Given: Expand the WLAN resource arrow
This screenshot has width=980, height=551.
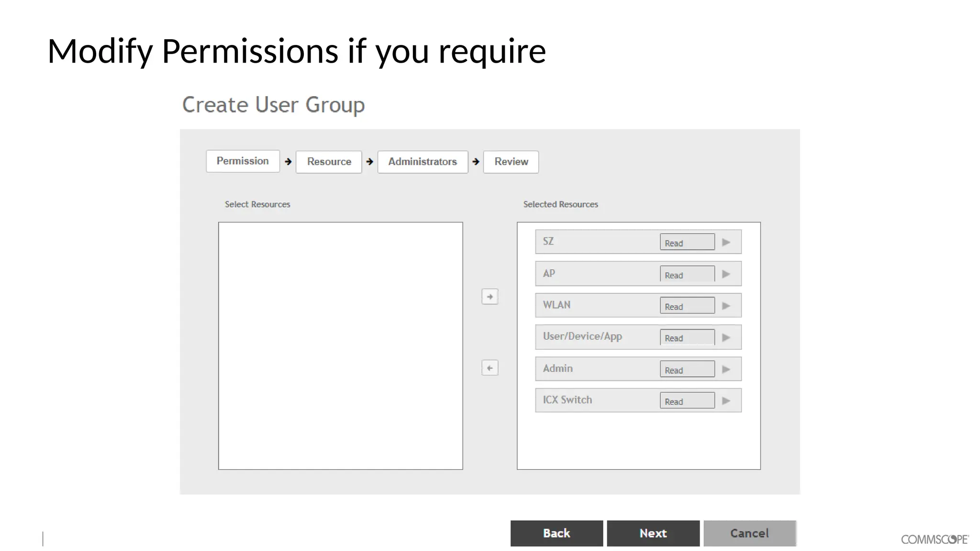Looking at the screenshot, I should click(726, 306).
